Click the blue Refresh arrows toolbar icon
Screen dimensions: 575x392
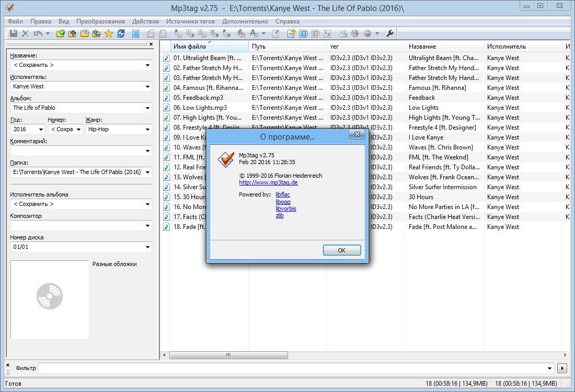pos(121,34)
